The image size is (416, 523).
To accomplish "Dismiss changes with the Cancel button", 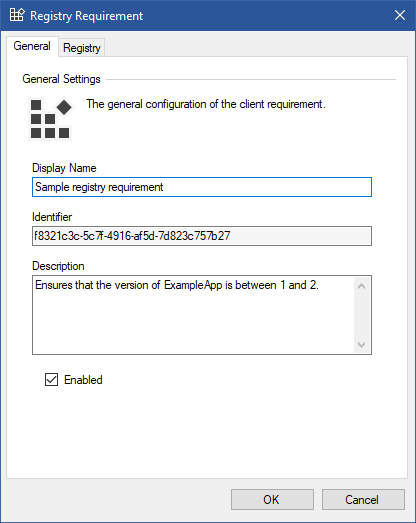I will pos(363,500).
